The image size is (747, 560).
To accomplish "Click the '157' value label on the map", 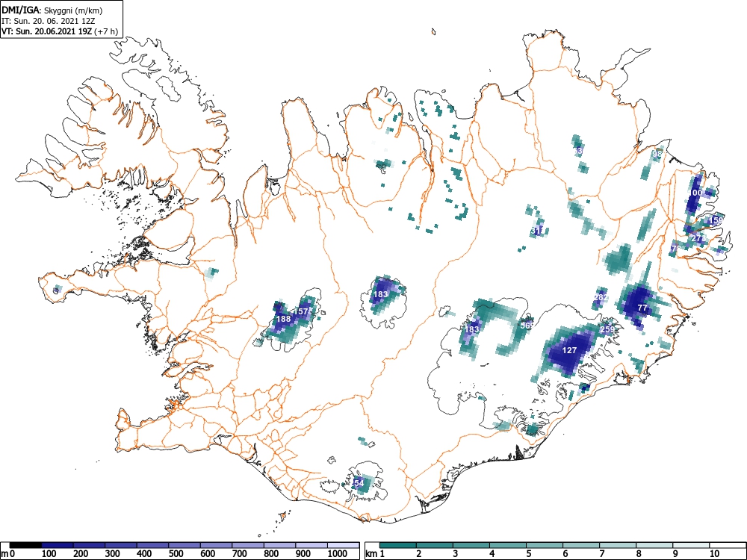I will click(x=300, y=311).
